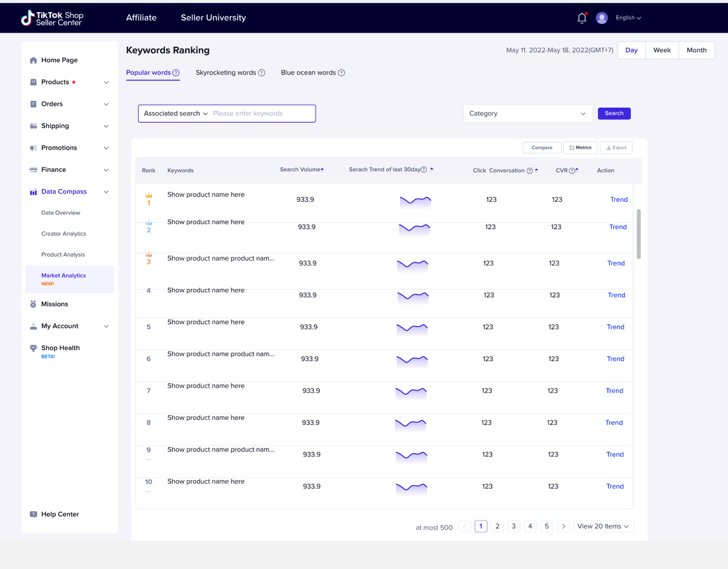Screen dimensions: 728x569
Task: Go to next page arrow
Action: click(x=564, y=526)
